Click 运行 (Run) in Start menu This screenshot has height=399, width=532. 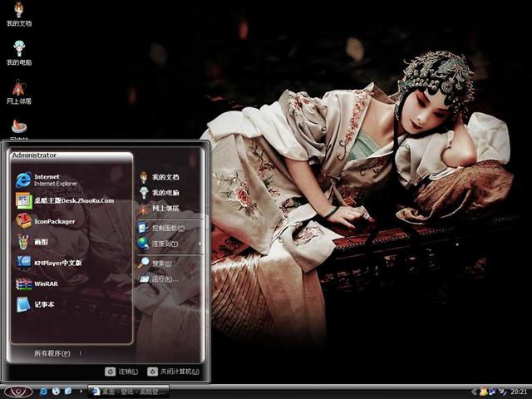[x=163, y=279]
